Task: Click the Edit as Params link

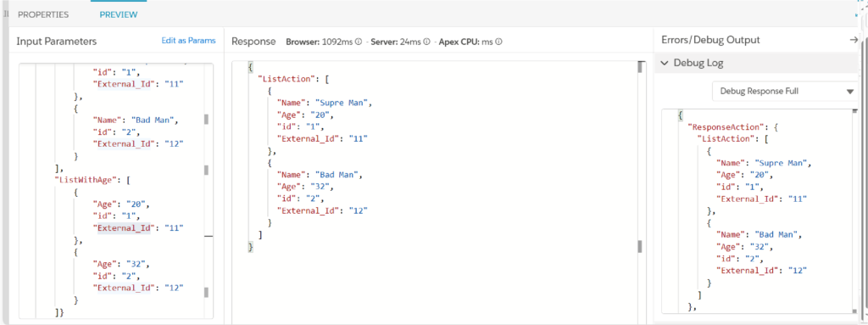Action: tap(188, 41)
